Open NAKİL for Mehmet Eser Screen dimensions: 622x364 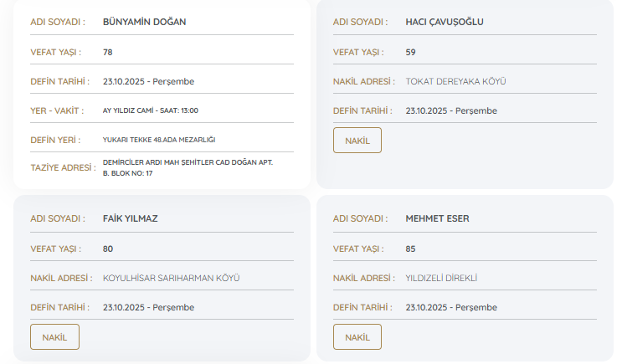[x=357, y=337]
